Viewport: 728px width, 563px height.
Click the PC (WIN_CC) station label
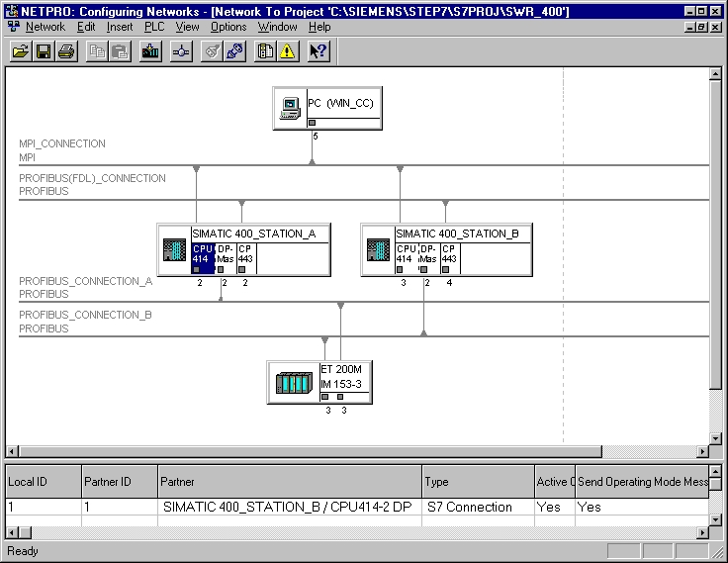click(340, 103)
